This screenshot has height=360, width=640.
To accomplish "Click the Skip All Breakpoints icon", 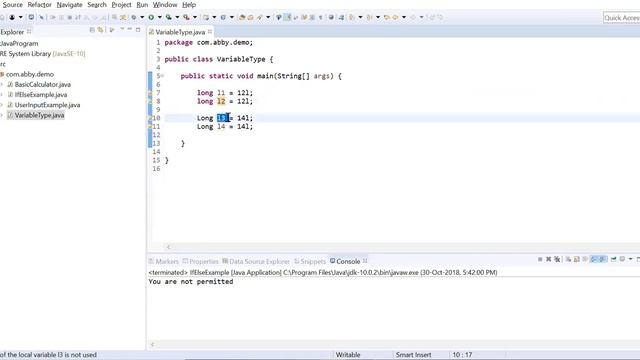I will (41, 17).
